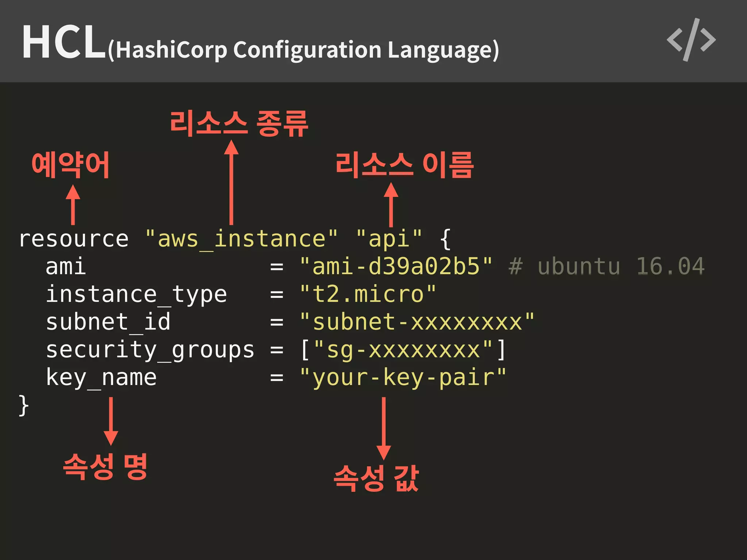Click the 'security_groups' attribute name
Viewport: 747px width, 560px height.
(150, 350)
